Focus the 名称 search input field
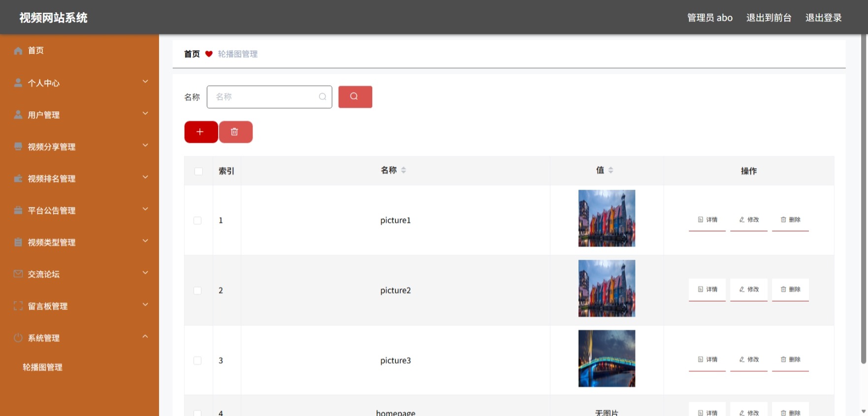The image size is (868, 416). (269, 97)
